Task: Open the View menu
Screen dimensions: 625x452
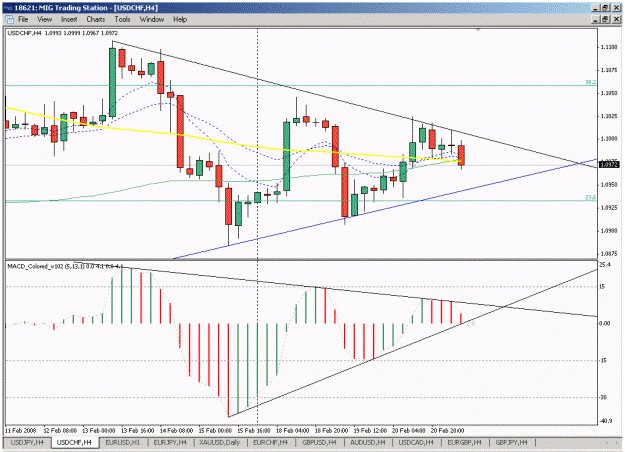Action: pyautogui.click(x=45, y=19)
